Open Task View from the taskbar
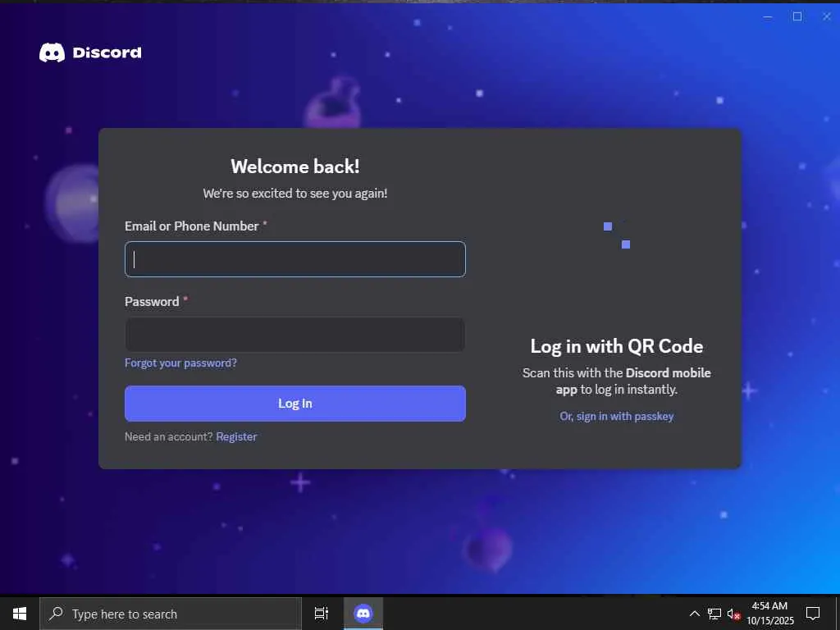The width and height of the screenshot is (840, 630). (x=322, y=614)
